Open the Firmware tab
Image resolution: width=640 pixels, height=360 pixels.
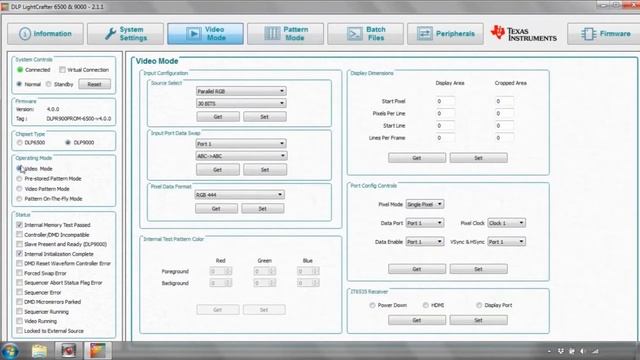(x=605, y=33)
